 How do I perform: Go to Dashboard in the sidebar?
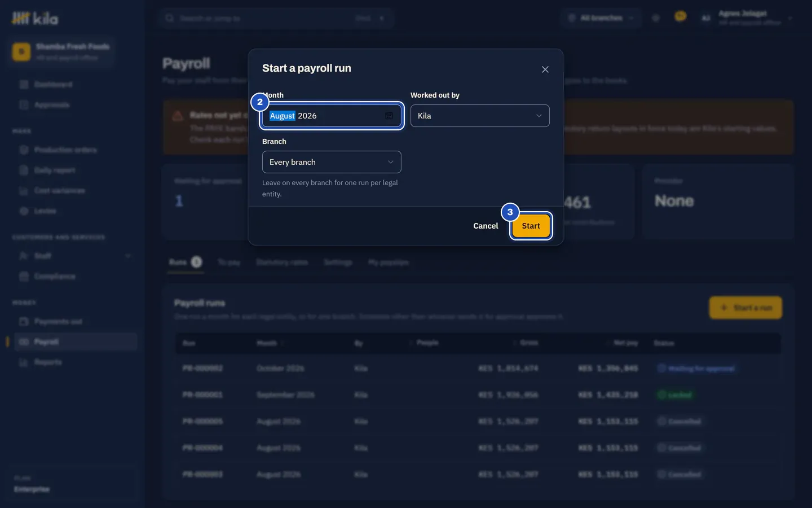tap(74, 84)
